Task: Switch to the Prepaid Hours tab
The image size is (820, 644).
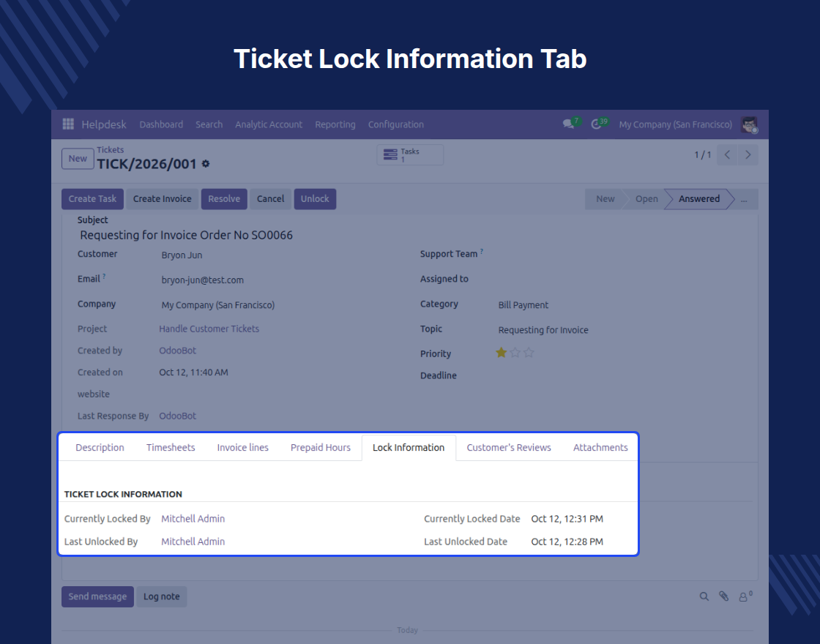Action: click(x=321, y=447)
